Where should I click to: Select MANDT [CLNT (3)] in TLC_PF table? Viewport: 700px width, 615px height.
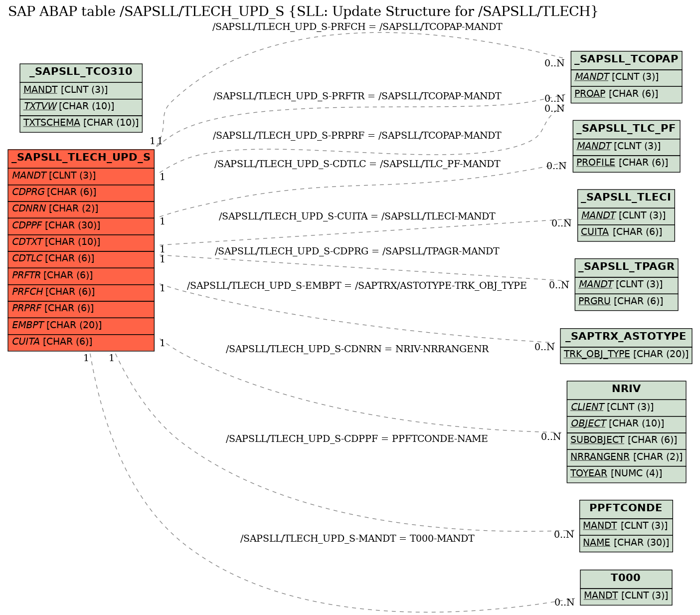(x=626, y=147)
